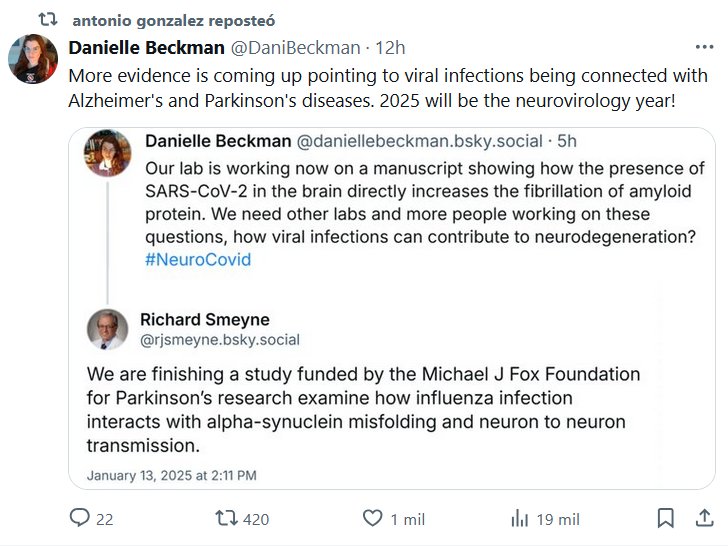Bookmark this post
Screen dimensions: 728x546
click(665, 518)
